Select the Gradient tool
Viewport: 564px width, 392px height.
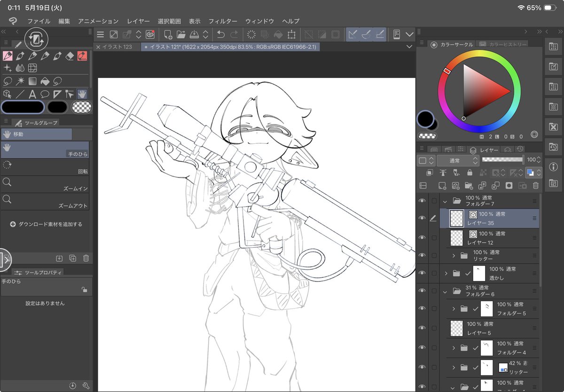(32, 81)
